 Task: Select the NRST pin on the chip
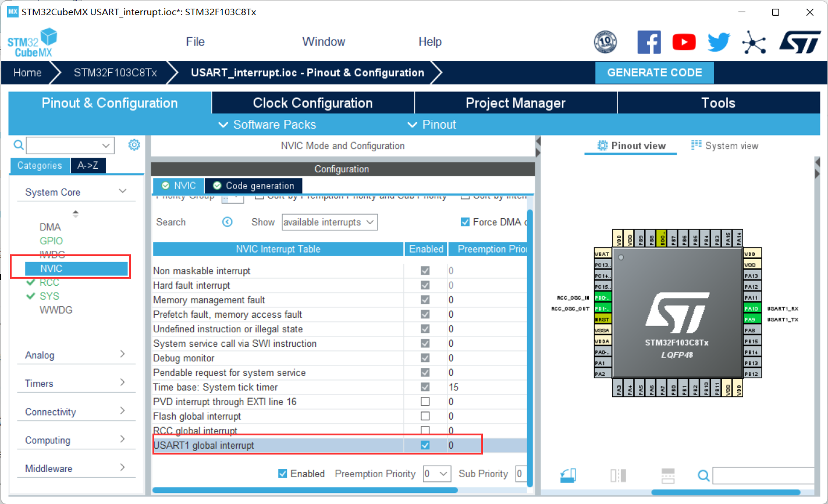click(602, 320)
